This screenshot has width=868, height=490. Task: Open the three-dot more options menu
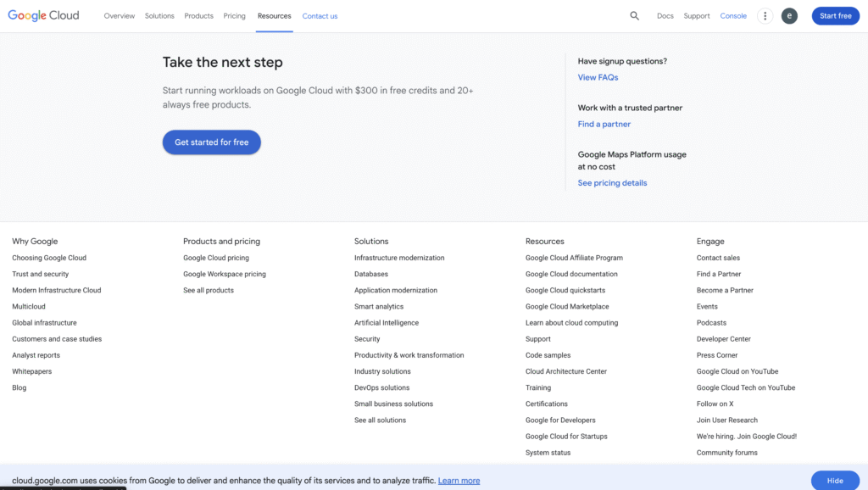point(765,15)
